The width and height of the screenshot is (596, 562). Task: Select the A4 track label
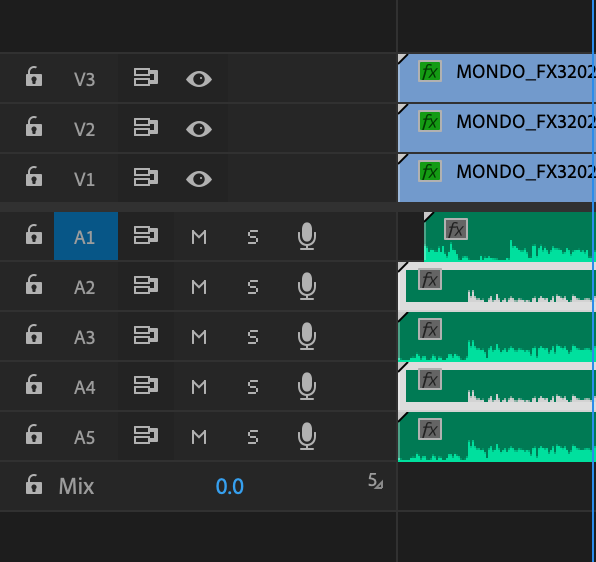click(x=84, y=387)
